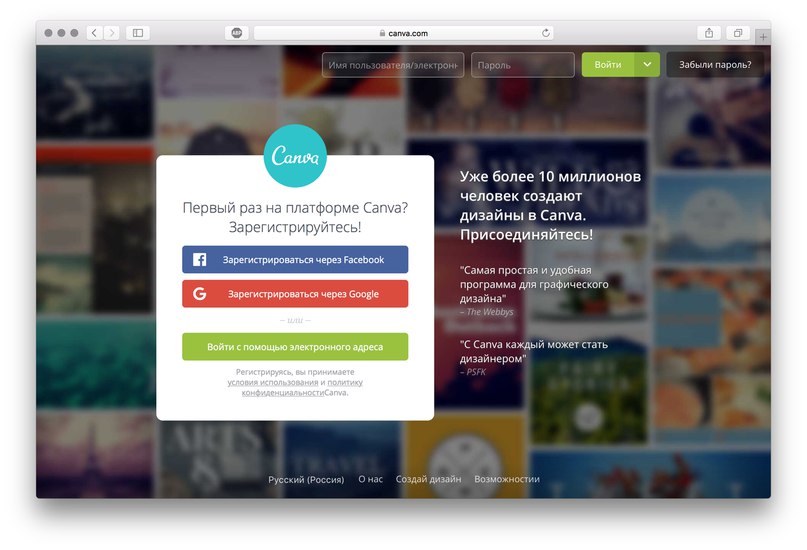Click the Забыли пароль? button

tap(715, 65)
